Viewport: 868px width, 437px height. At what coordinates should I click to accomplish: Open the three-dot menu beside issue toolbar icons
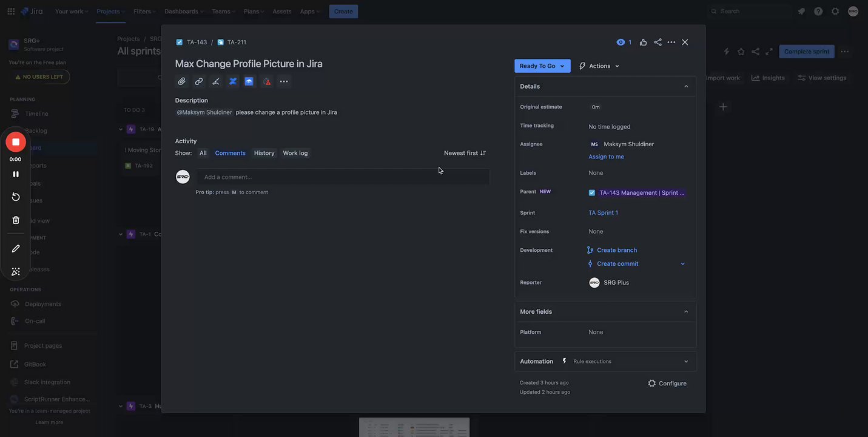coord(284,81)
